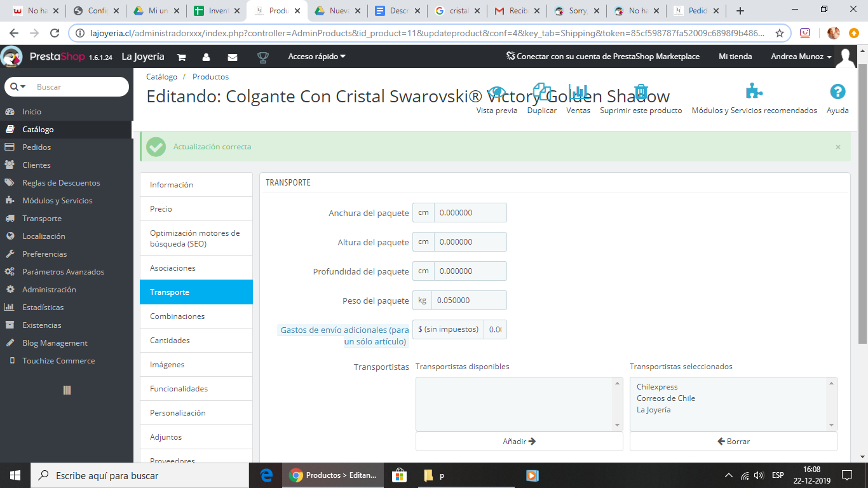Open Módulos y Servicios recomendados

754,99
